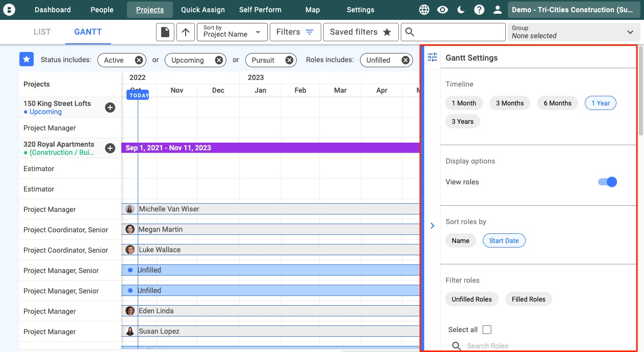Select the 1 Month timeline option

click(464, 103)
